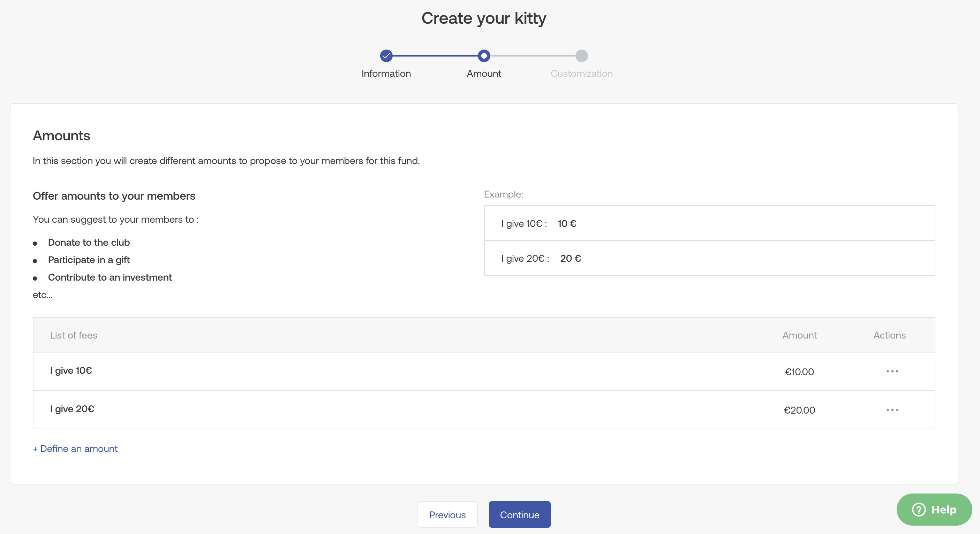Screen dimensions: 980x534
Task: Click the Help question mark button
Action: tap(934, 509)
